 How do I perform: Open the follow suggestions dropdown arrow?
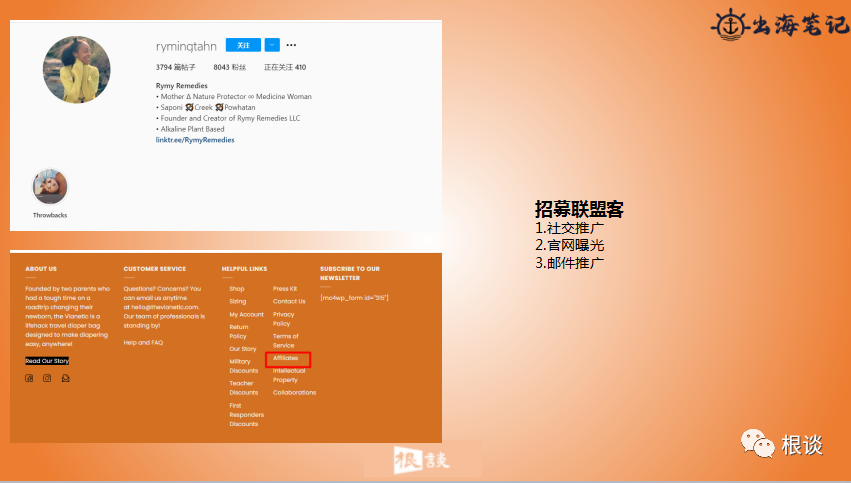(272, 45)
